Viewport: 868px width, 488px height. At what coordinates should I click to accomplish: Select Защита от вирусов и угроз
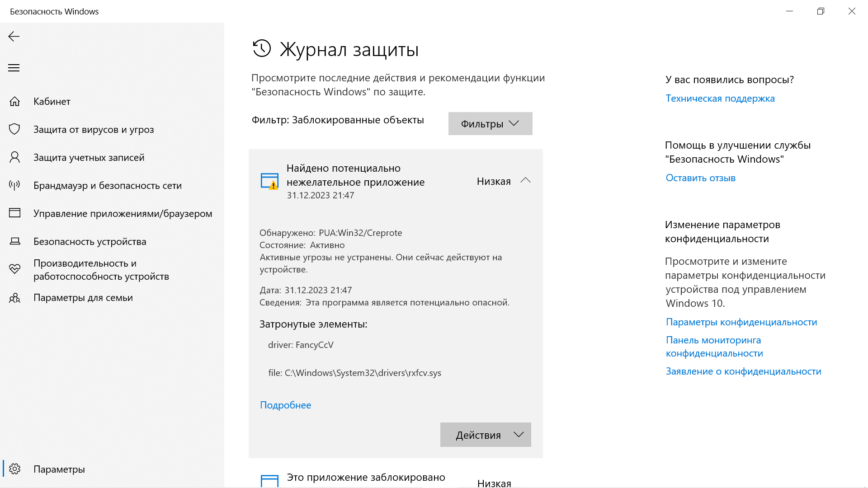click(94, 129)
